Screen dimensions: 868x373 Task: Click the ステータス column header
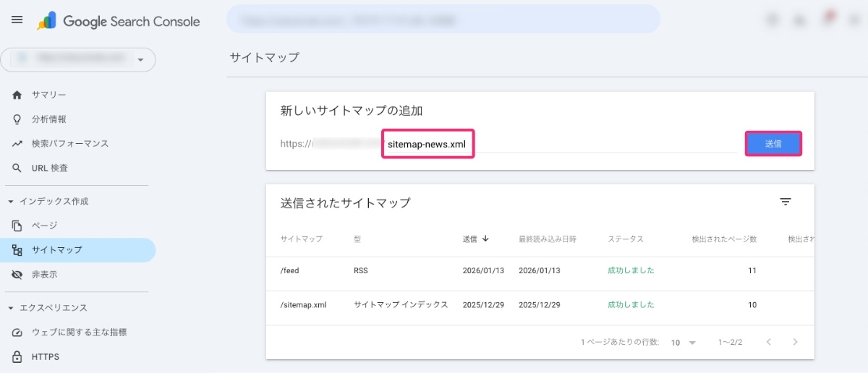click(x=626, y=239)
